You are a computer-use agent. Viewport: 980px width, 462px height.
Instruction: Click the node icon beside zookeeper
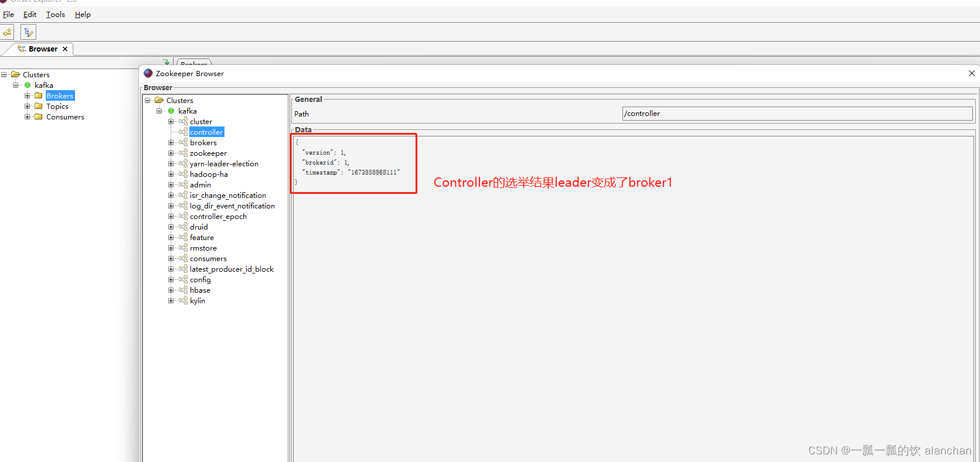pos(183,153)
